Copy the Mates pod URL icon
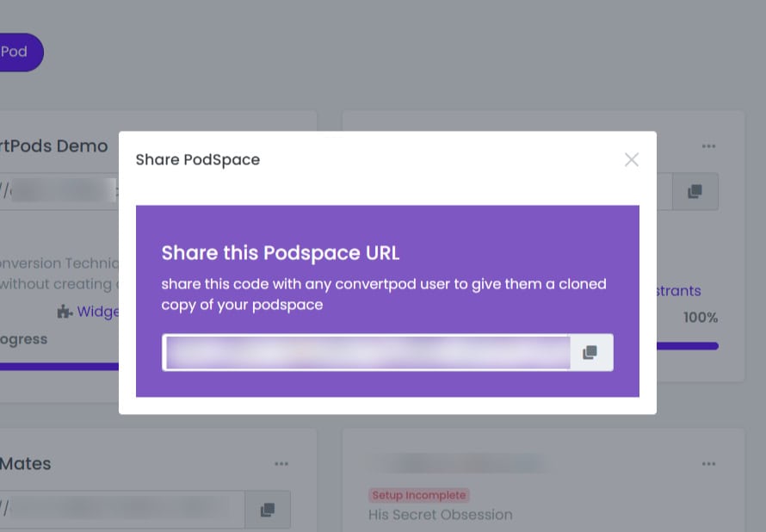Screen dimensions: 766x532 coord(268,510)
